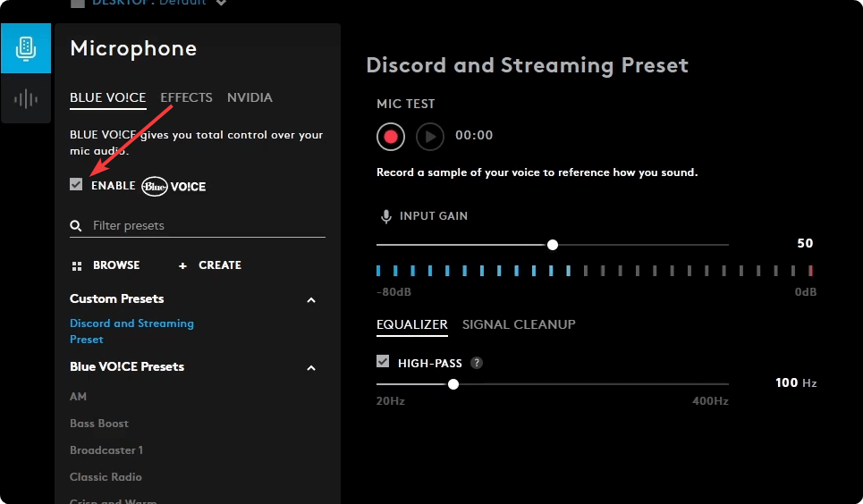863x504 pixels.
Task: Select the Broadcaster 1 preset
Action: click(106, 450)
